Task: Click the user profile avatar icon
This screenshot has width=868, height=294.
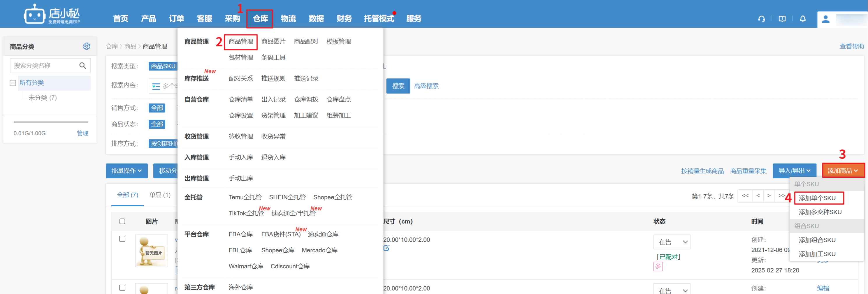Action: pyautogui.click(x=825, y=19)
